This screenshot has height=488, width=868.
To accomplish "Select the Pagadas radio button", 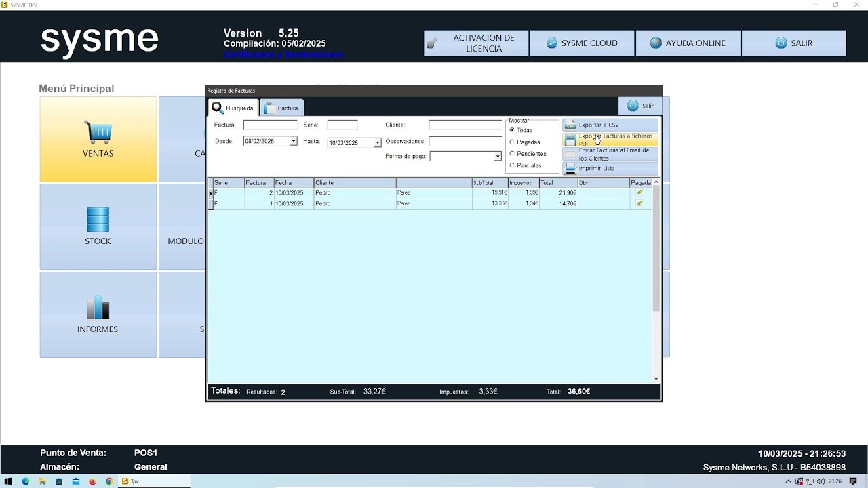I will pyautogui.click(x=512, y=142).
